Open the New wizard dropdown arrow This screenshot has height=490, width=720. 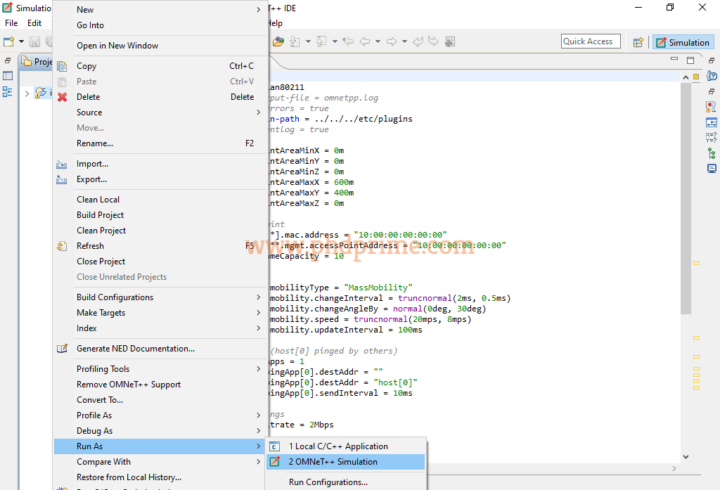click(x=19, y=42)
